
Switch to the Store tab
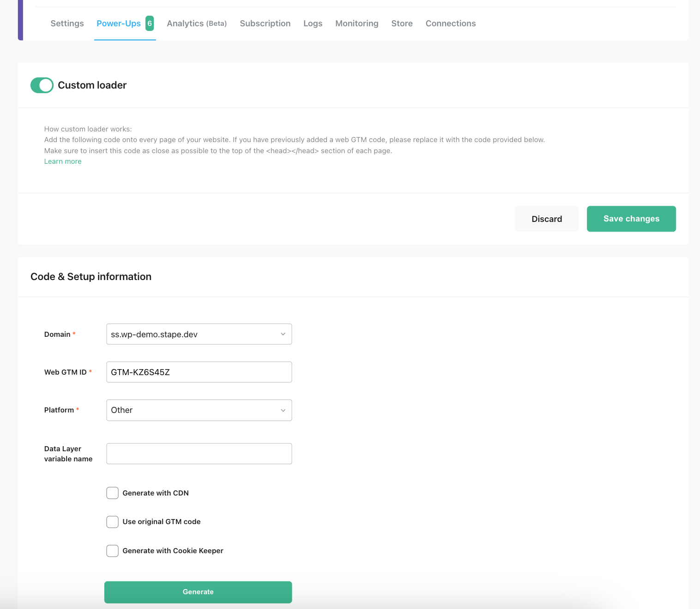(x=401, y=23)
